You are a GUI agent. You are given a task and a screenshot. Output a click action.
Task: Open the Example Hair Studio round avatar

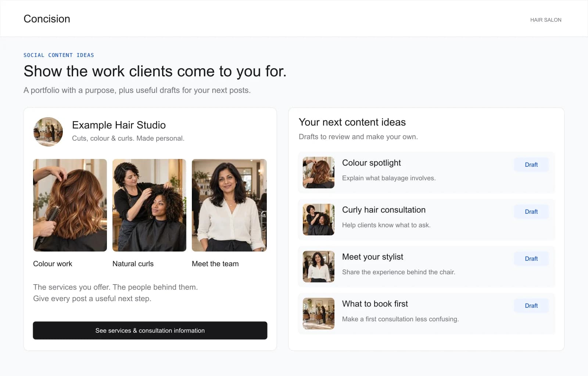pyautogui.click(x=48, y=132)
